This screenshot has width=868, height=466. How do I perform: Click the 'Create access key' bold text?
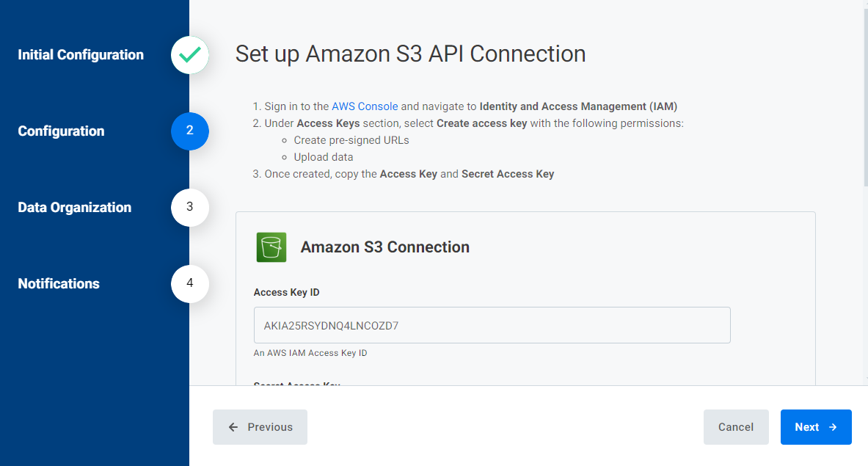click(481, 123)
